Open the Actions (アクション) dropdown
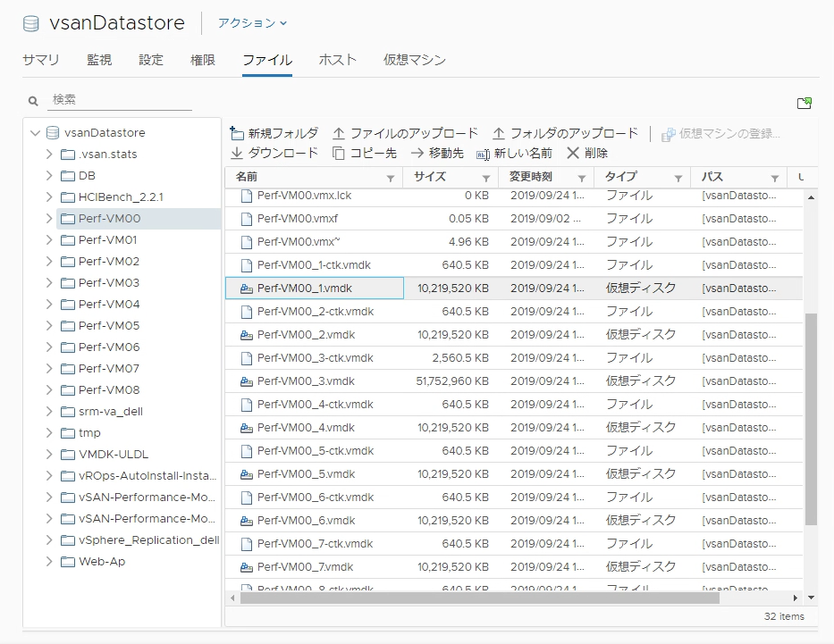This screenshot has width=834, height=644. pos(253,23)
